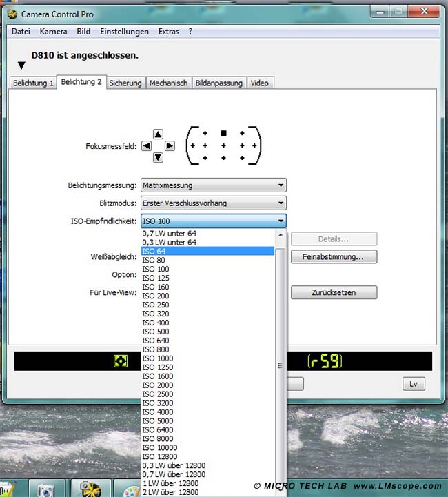The image size is (448, 497).
Task: Select ISO 100 in list
Action: [208, 269]
